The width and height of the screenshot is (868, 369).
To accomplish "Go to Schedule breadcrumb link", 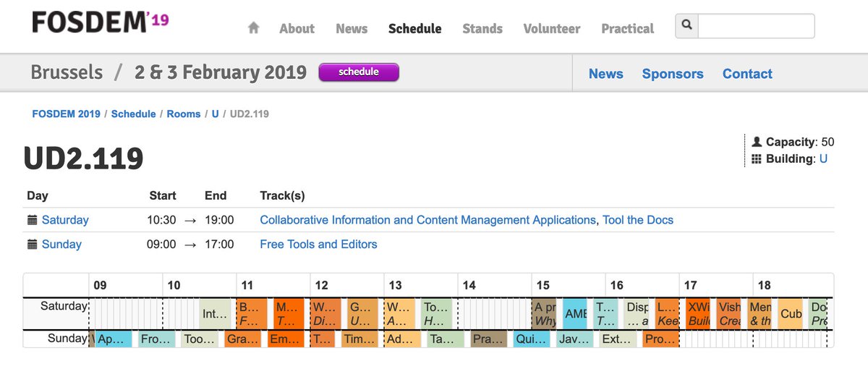I will (x=134, y=114).
